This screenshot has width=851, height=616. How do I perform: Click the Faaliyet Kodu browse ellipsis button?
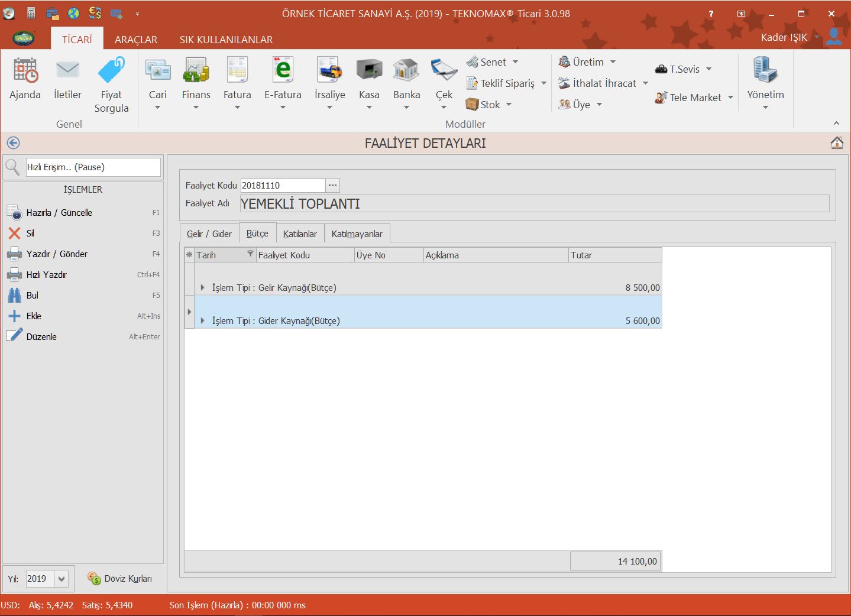333,186
